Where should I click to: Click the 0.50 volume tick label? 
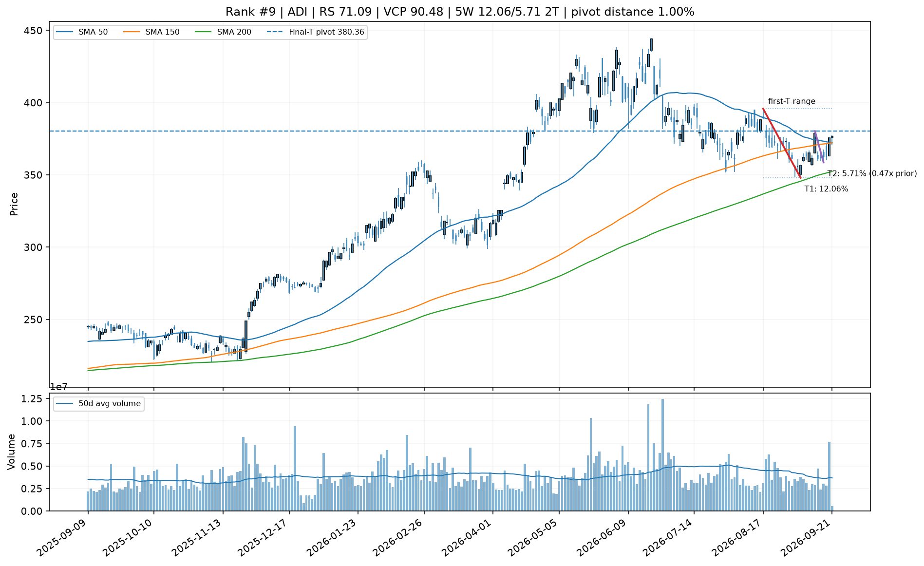pos(32,466)
